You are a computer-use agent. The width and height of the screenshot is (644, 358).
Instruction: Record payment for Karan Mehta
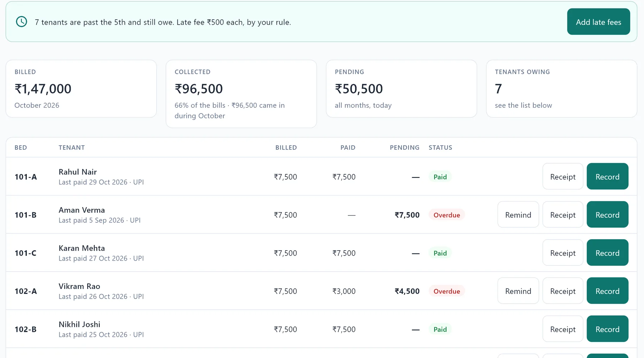(608, 253)
